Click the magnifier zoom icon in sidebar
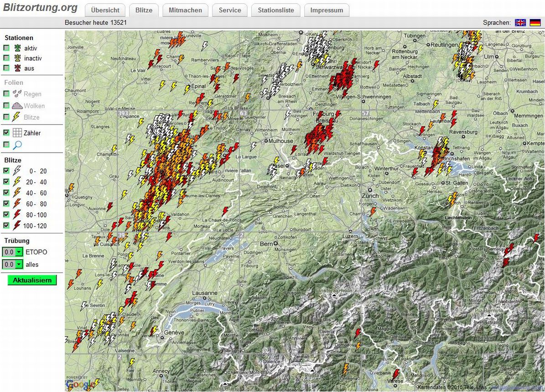Screen dimensions: 545x392 point(17,145)
